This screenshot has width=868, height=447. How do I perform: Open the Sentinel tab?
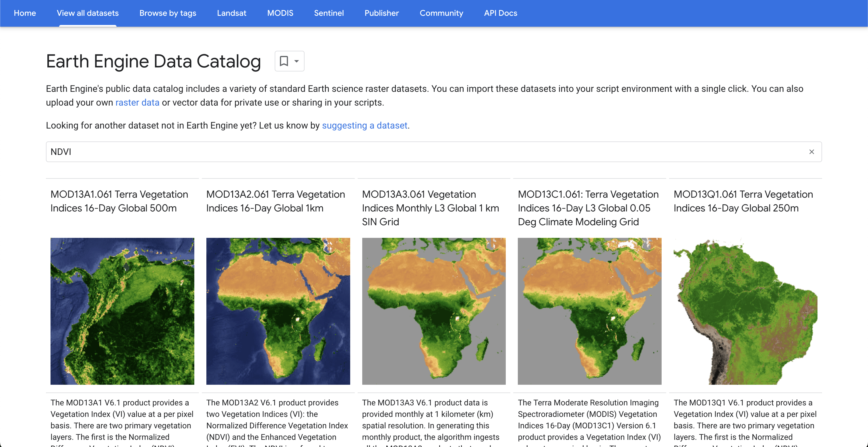click(x=329, y=13)
